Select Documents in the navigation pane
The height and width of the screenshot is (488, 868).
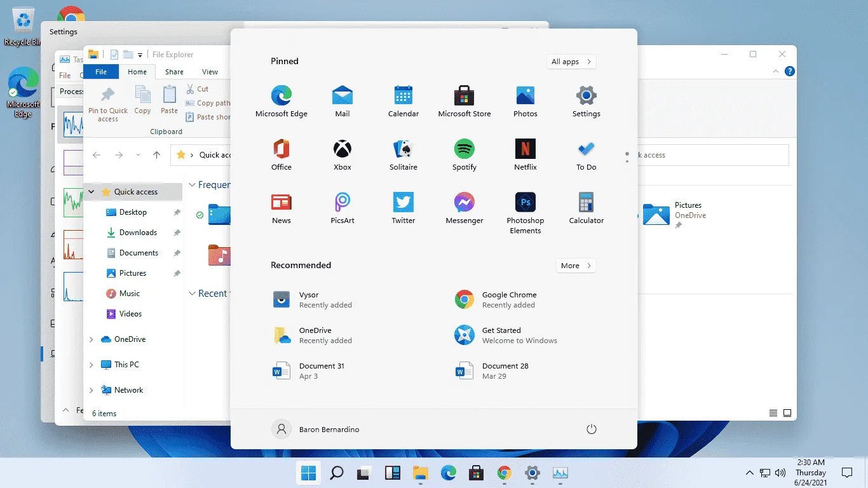click(139, 253)
